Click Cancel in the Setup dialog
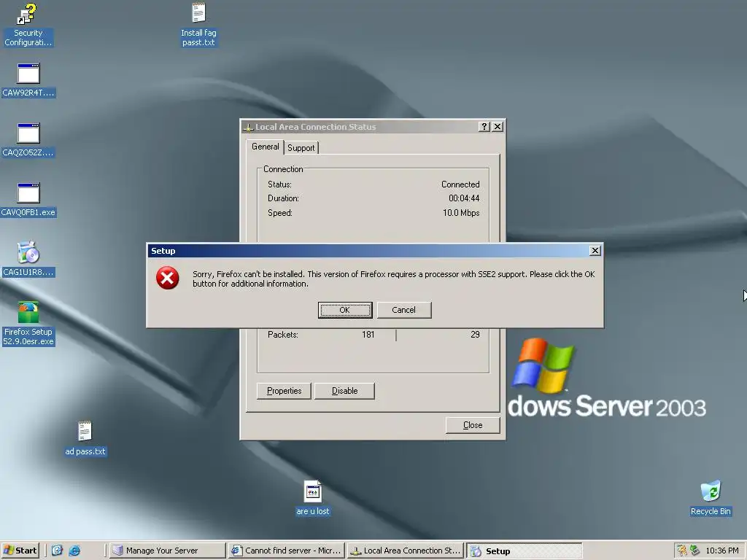 404,310
